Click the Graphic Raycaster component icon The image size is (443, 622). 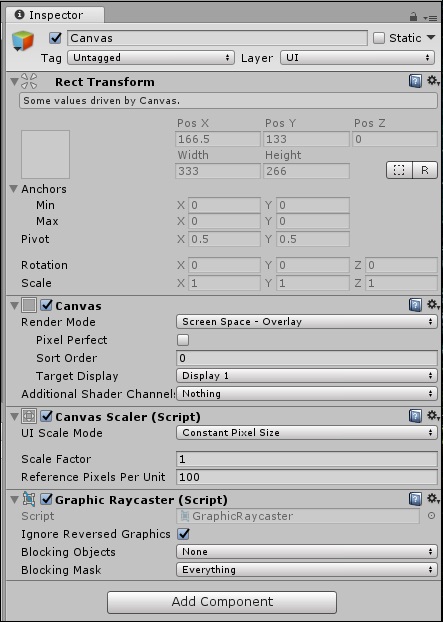(29, 499)
